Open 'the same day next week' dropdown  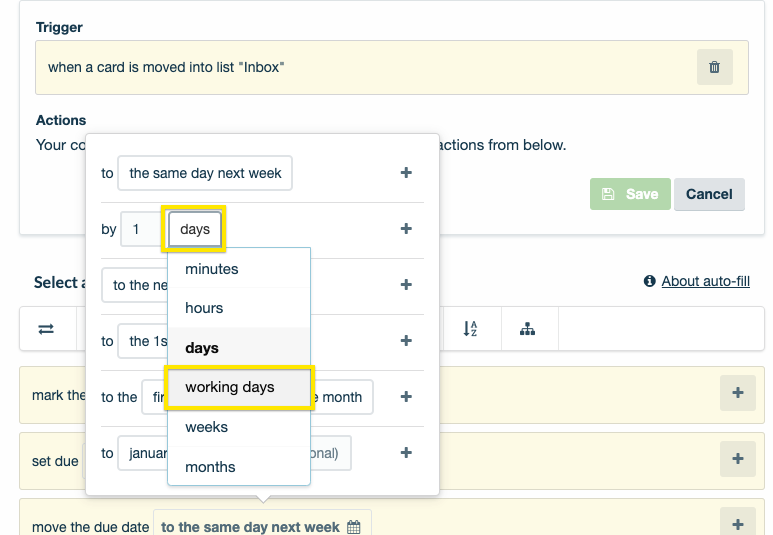(205, 173)
